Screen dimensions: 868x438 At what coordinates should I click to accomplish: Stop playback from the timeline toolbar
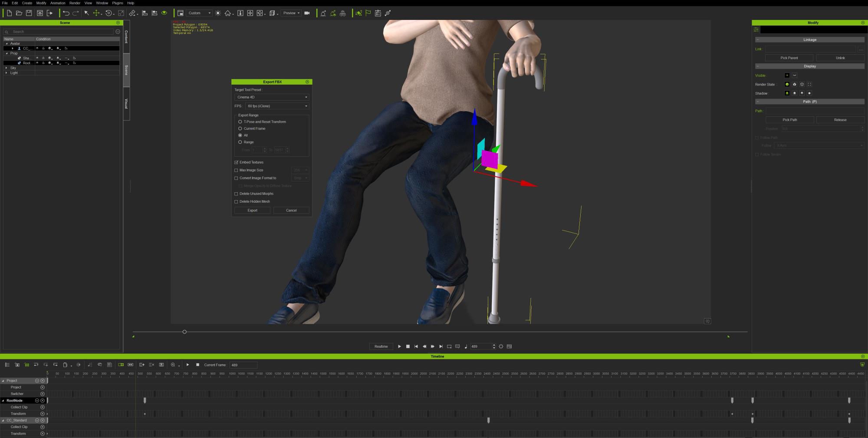point(197,365)
